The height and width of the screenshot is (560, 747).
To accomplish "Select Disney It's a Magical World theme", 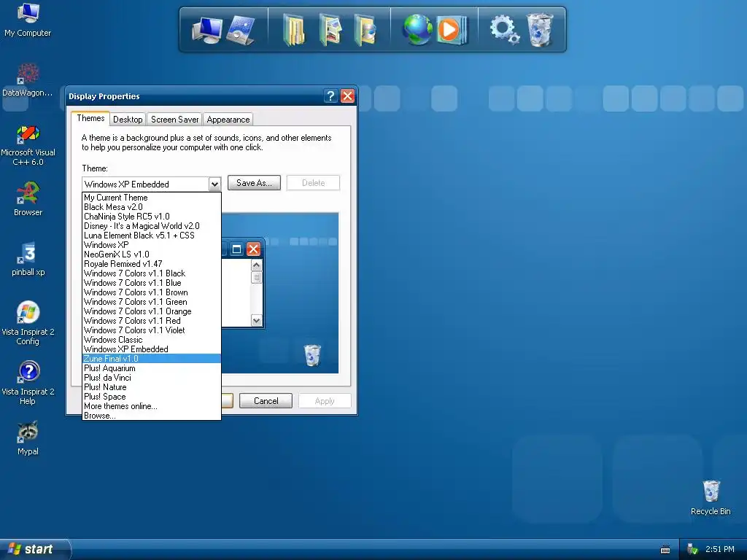I will click(152, 226).
